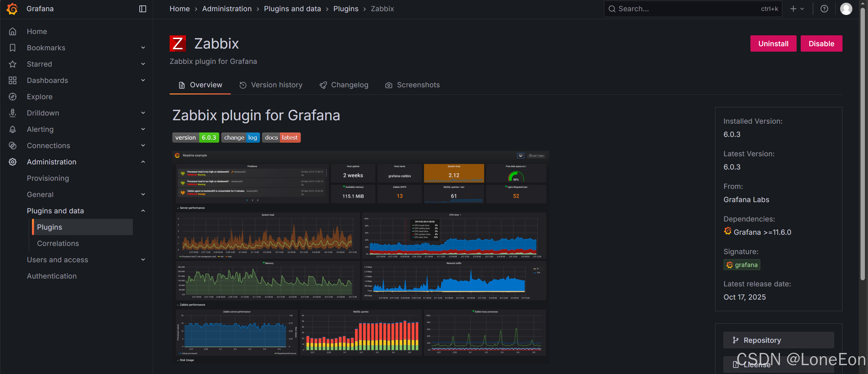The image size is (868, 374).
Task: Expand the Connections section chevron
Action: 143,146
